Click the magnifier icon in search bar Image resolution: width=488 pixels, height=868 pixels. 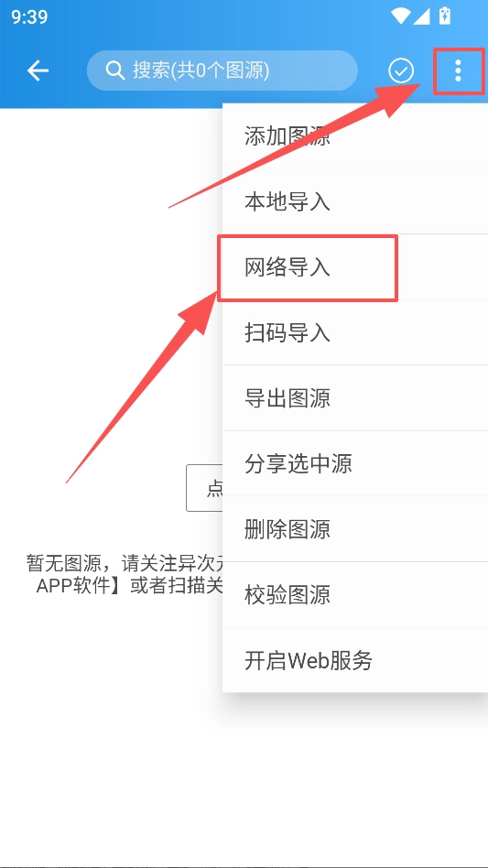pyautogui.click(x=114, y=71)
